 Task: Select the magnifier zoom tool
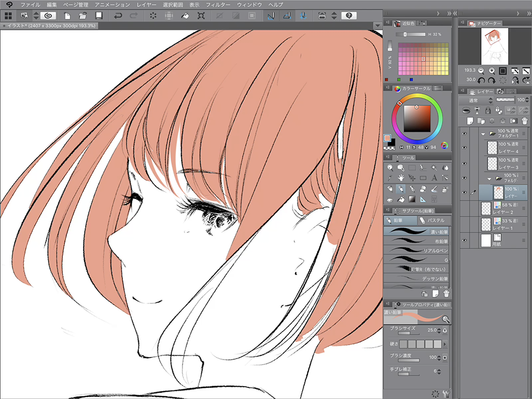390,168
